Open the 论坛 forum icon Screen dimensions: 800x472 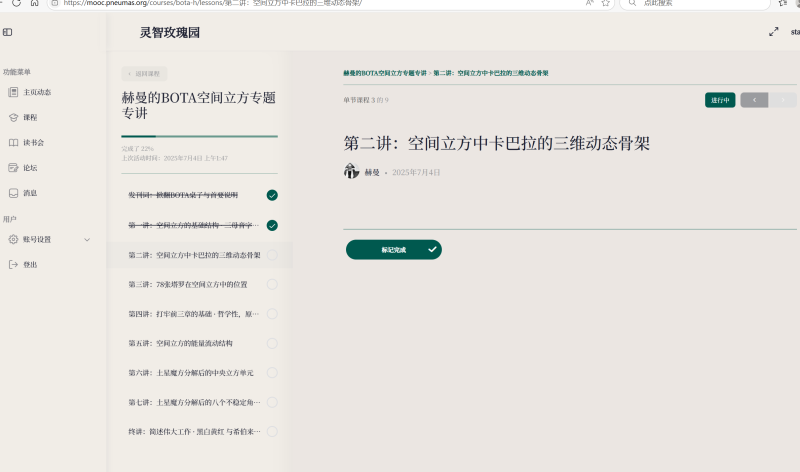[13, 167]
